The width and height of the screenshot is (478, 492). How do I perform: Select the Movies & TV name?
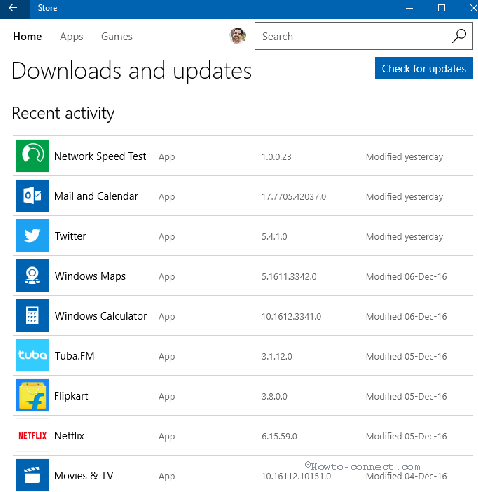click(84, 476)
